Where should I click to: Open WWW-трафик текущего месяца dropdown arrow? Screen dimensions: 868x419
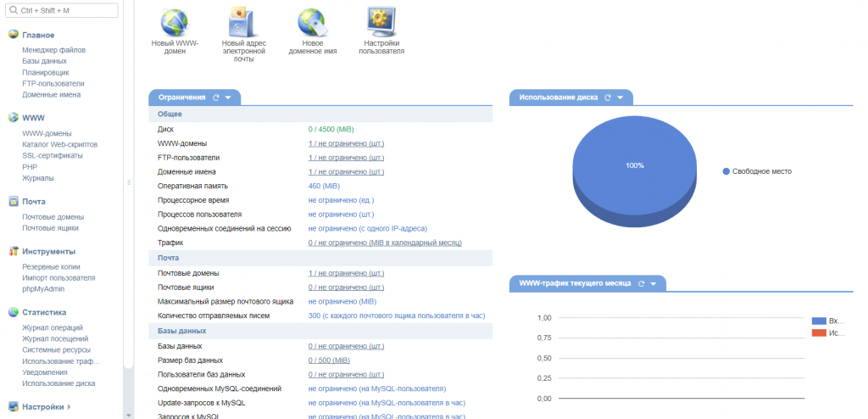coord(653,283)
